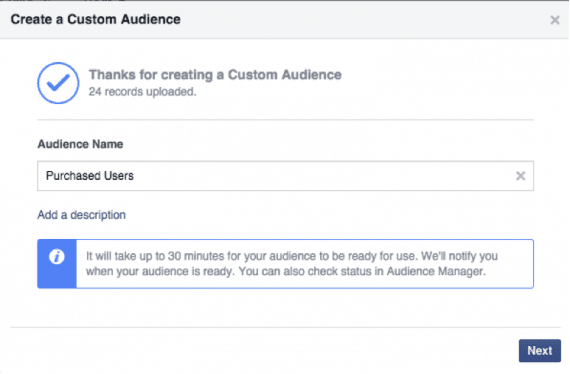The height and width of the screenshot is (374, 570).
Task: Click the 'Create a Custom Audience' dialog title
Action: 96,19
